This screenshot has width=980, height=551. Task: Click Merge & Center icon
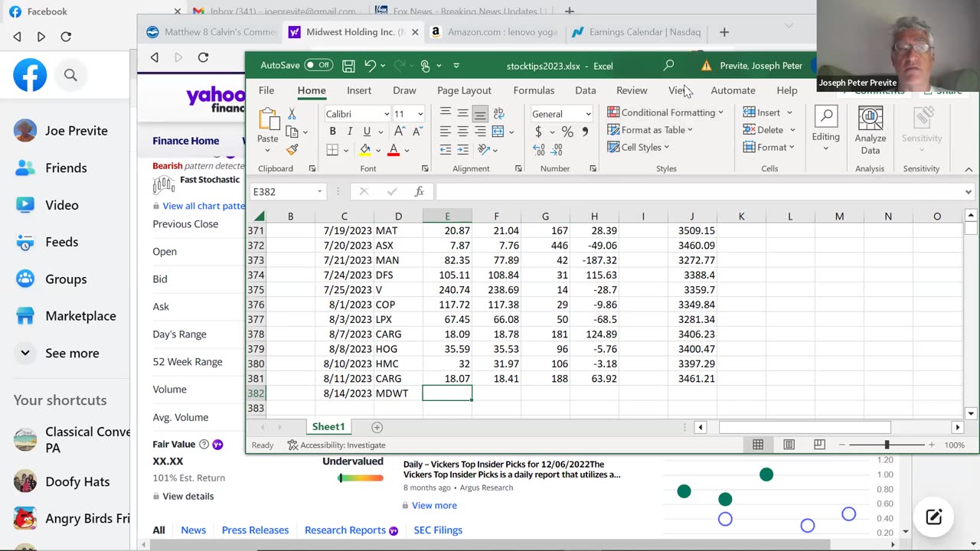coord(498,132)
